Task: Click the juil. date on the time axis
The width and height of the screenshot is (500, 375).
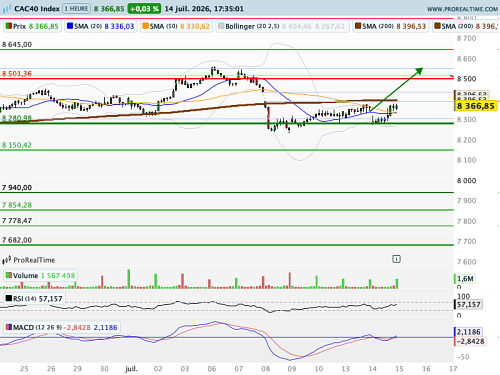Action: point(131,369)
